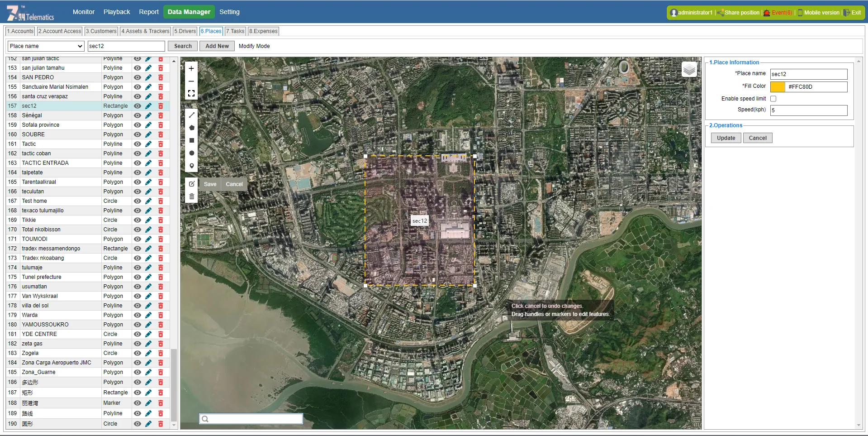Toggle Enable speed limit checkbox

point(773,99)
